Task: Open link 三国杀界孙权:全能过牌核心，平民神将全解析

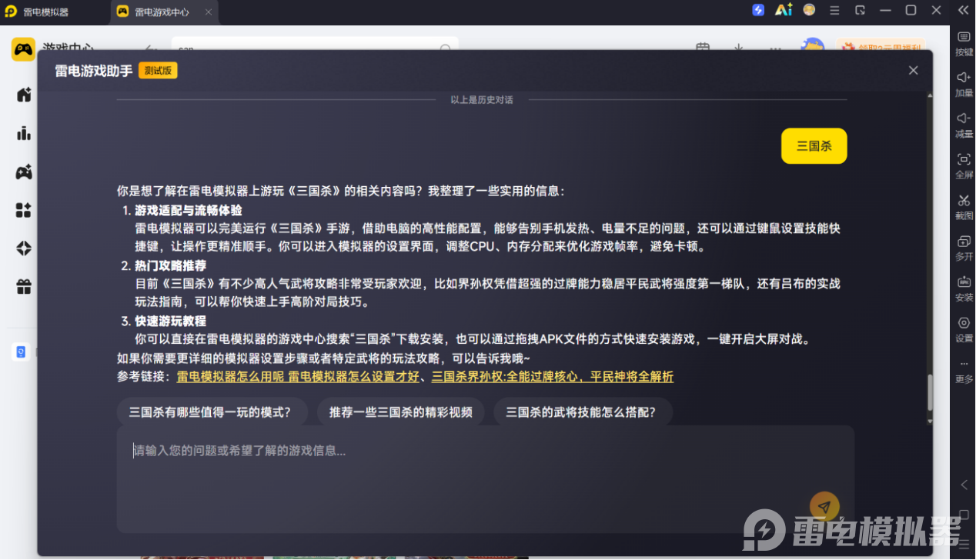Action: pyautogui.click(x=552, y=376)
